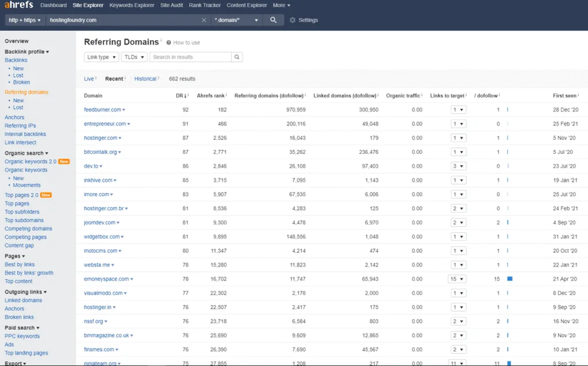Click the New badge beside Organic keywords 2.0
Image resolution: width=588 pixels, height=366 pixels.
[x=64, y=161]
